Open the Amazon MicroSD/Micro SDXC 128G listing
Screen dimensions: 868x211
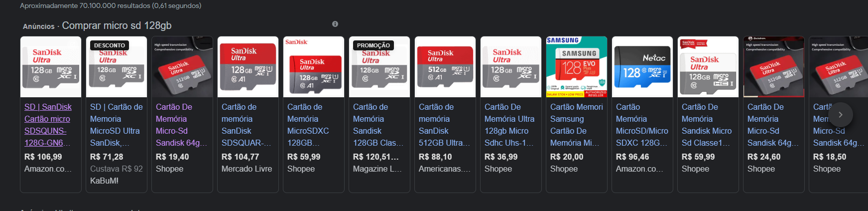(642, 125)
